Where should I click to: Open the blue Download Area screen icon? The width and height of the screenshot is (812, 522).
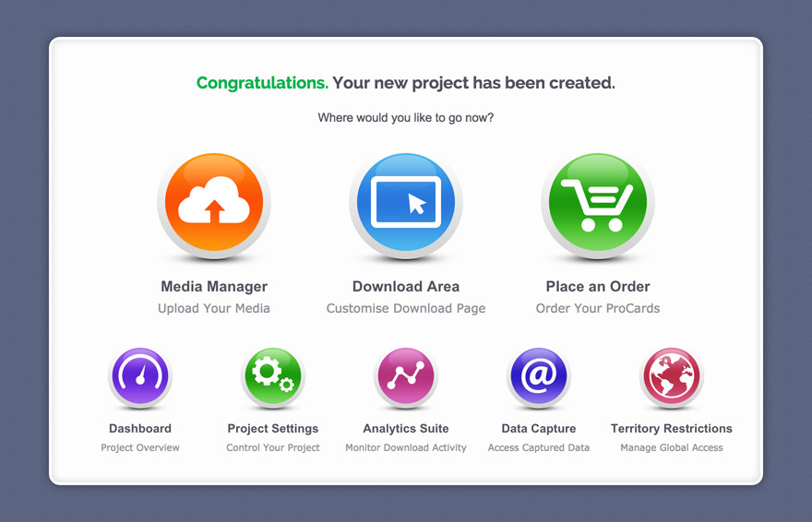click(x=406, y=204)
